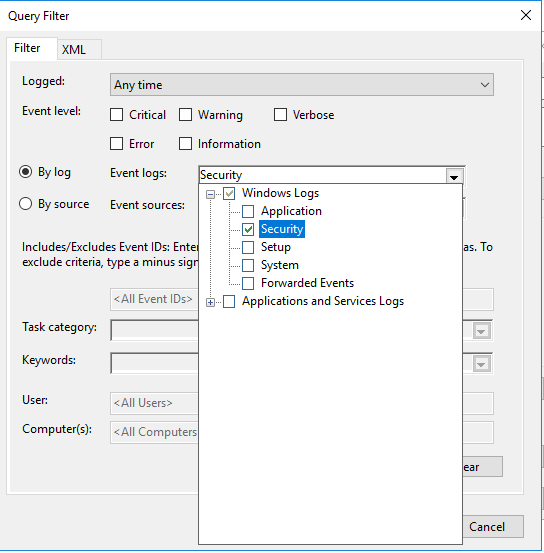Viewport: 544px width, 553px height.
Task: Check the Setup log checkbox
Action: click(248, 248)
